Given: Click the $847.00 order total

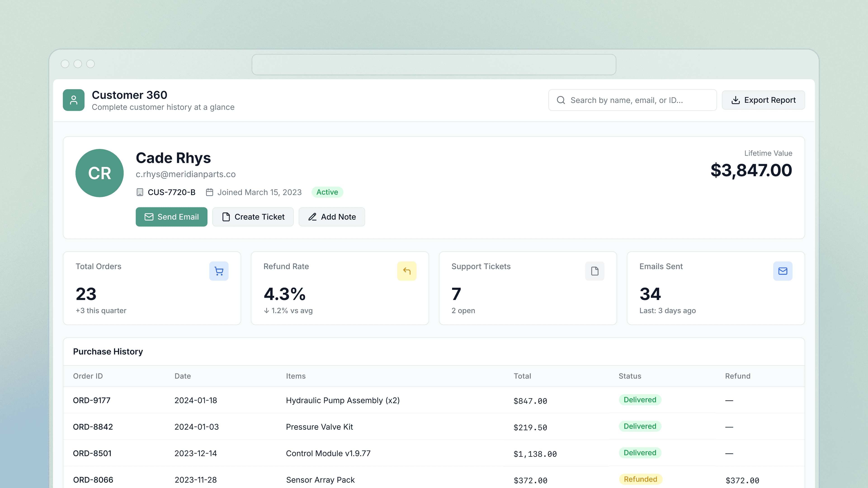Looking at the screenshot, I should (530, 401).
